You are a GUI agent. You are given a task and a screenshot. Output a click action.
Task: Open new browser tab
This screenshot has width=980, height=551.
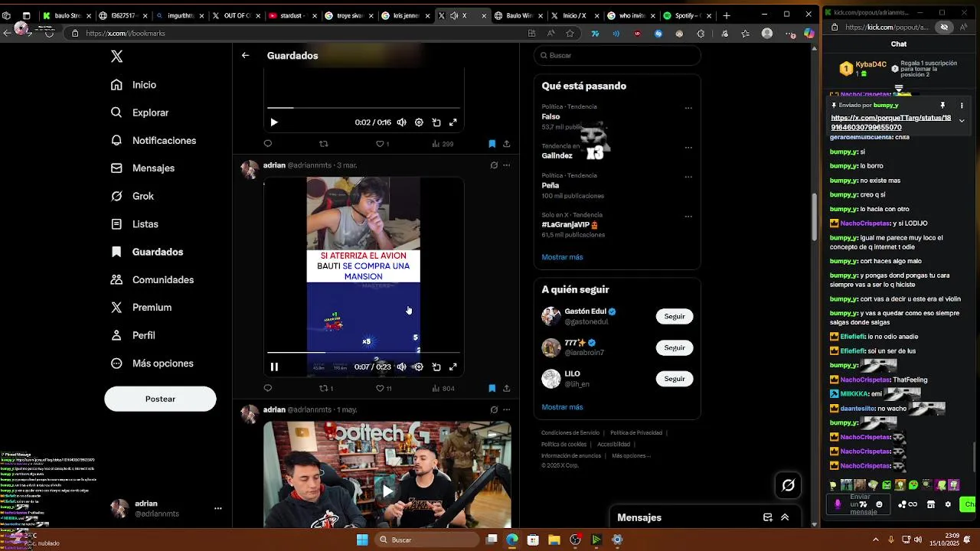(727, 15)
